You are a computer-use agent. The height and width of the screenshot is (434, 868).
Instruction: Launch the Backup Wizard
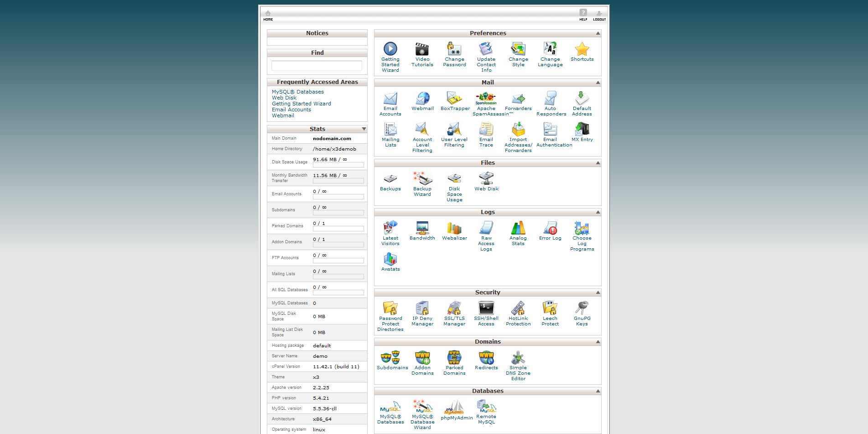click(422, 178)
